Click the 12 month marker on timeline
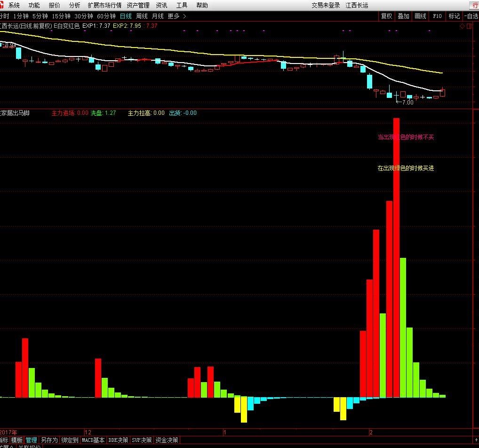Screen dimensions: 479x448 coord(88,432)
